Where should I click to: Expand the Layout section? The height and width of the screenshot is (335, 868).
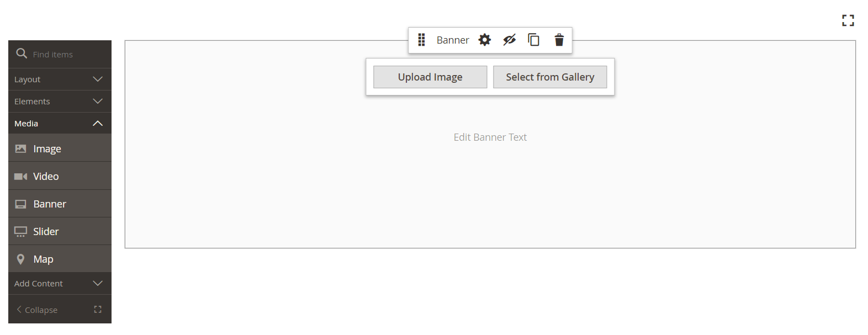pyautogui.click(x=59, y=79)
